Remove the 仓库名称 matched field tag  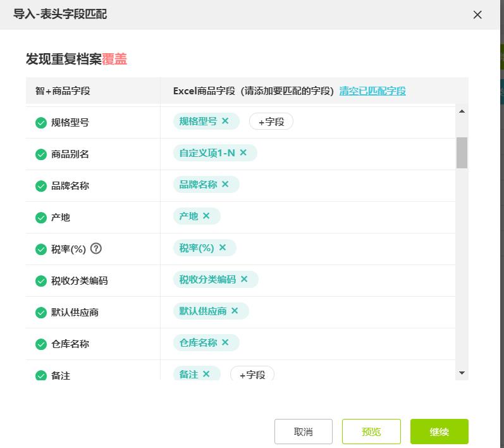[225, 342]
